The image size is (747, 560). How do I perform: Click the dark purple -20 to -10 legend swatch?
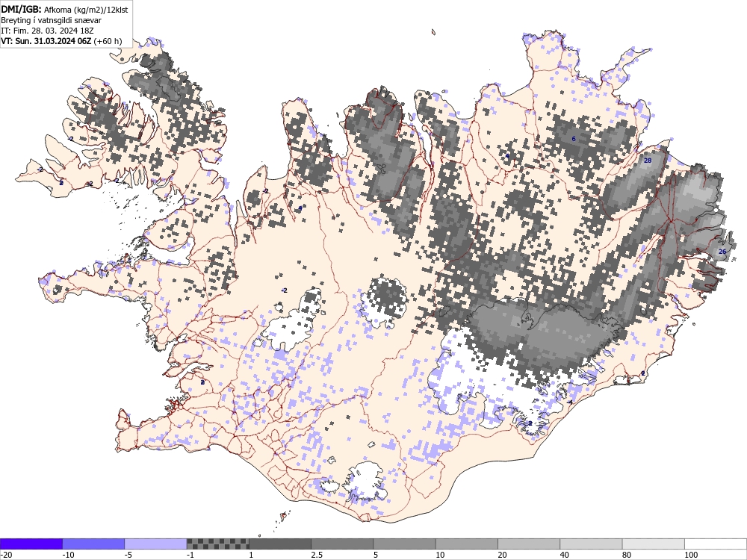[x=31, y=544]
